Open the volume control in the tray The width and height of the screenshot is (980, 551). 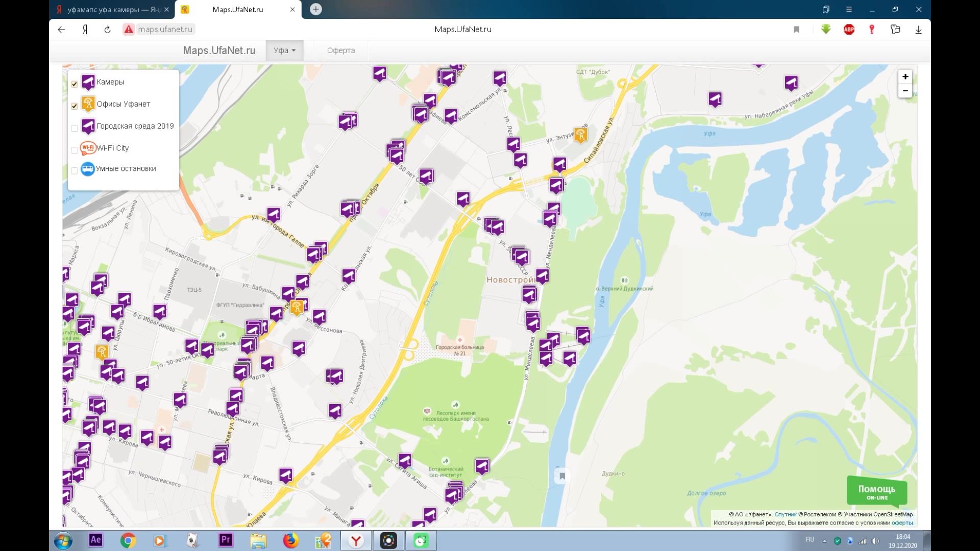(875, 541)
